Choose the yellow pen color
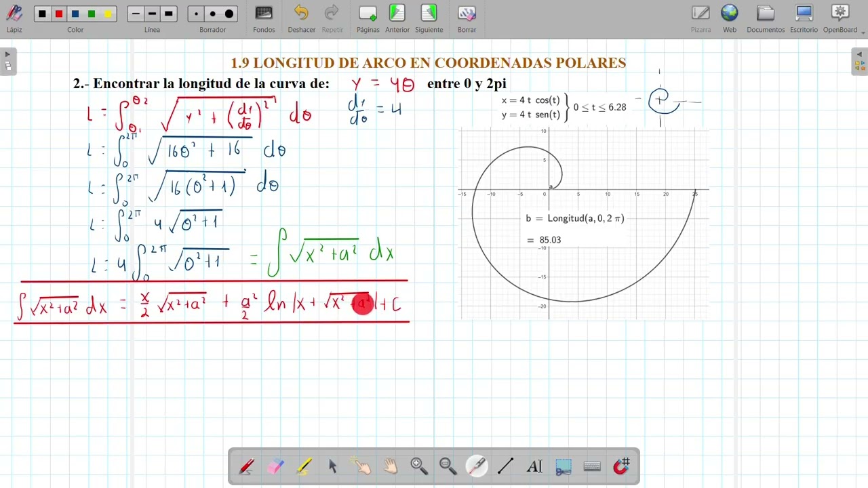868x488 pixels. [x=108, y=14]
